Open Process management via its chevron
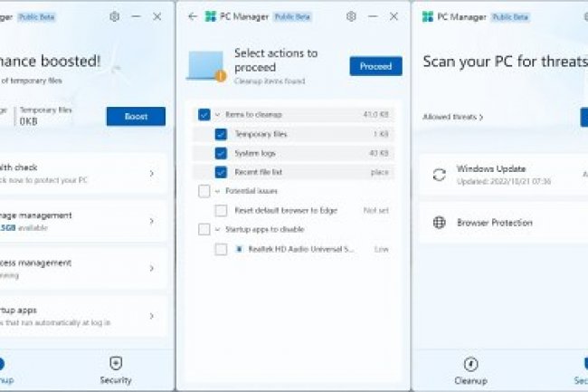 coord(152,268)
